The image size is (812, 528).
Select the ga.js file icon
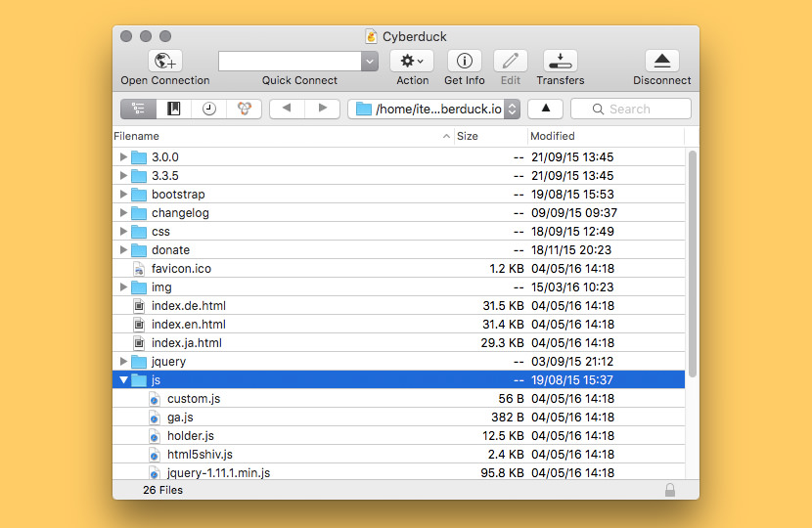pos(155,418)
